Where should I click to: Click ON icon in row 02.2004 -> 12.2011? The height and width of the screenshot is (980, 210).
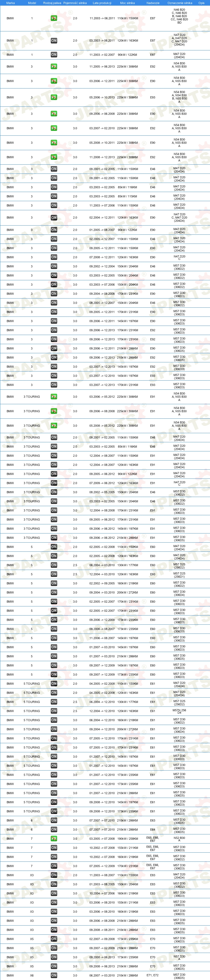tap(54, 218)
